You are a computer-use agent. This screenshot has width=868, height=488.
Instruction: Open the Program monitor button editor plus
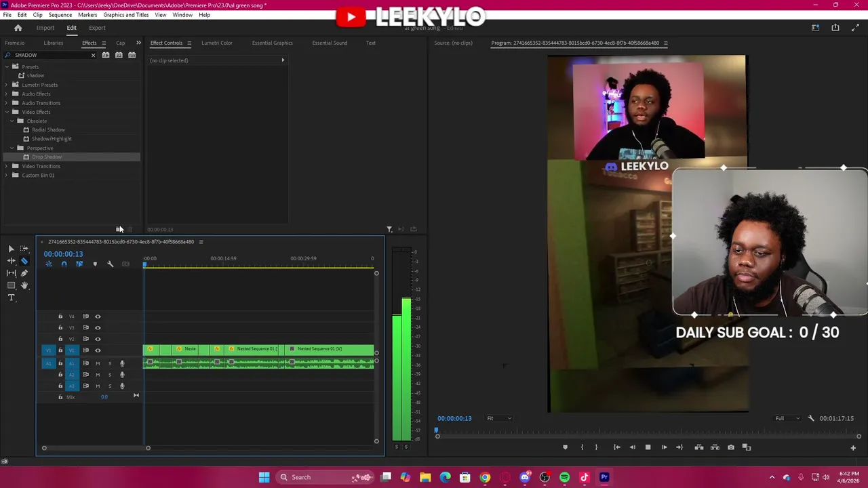[x=853, y=447]
